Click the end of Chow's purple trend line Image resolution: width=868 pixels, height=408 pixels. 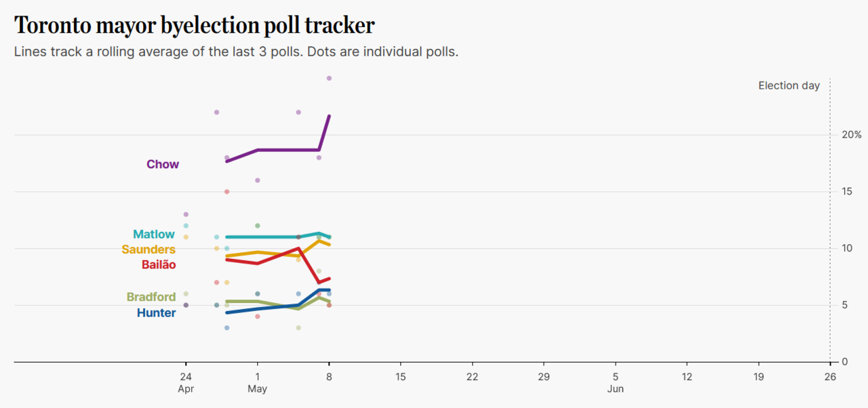(329, 116)
